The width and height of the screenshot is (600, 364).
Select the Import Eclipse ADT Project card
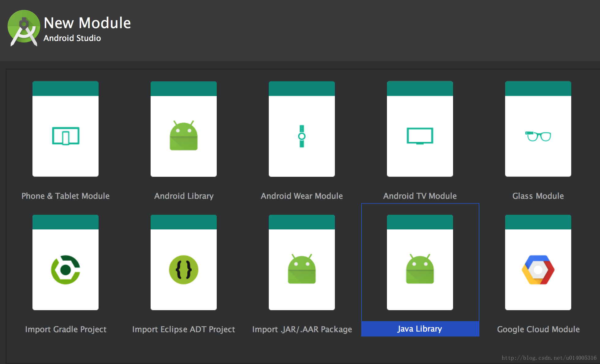[x=184, y=262]
